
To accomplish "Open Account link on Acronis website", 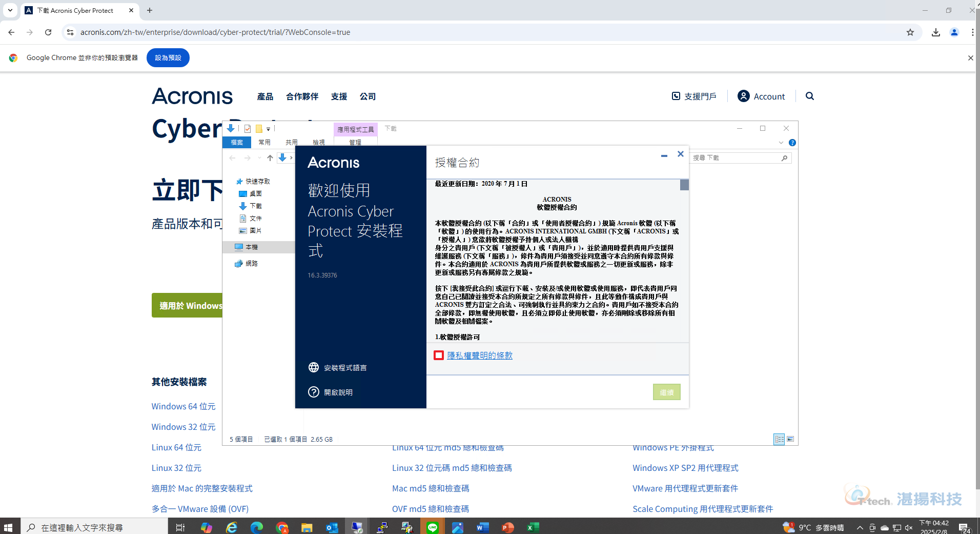I will point(761,96).
